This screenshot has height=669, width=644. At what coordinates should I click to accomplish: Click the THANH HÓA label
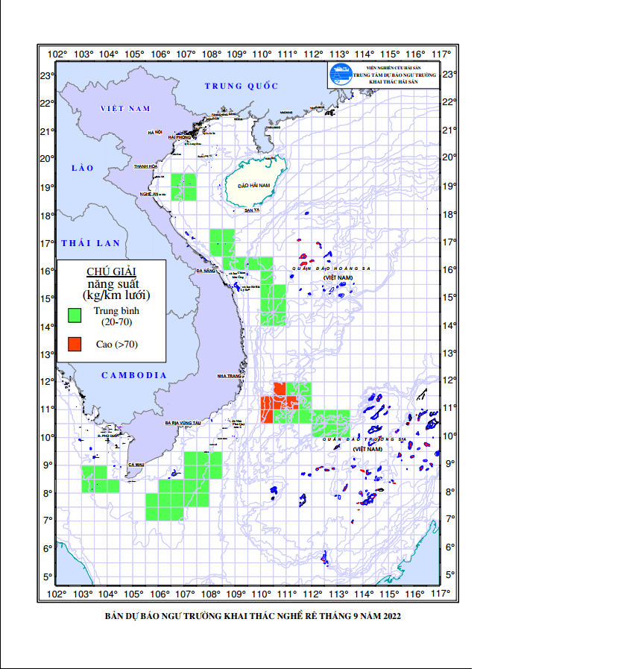[145, 166]
